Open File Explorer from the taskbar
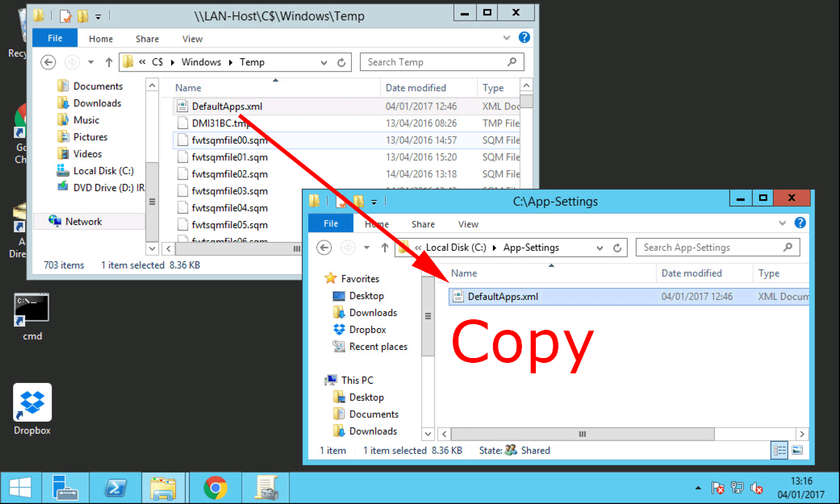This screenshot has width=840, height=504. click(165, 488)
